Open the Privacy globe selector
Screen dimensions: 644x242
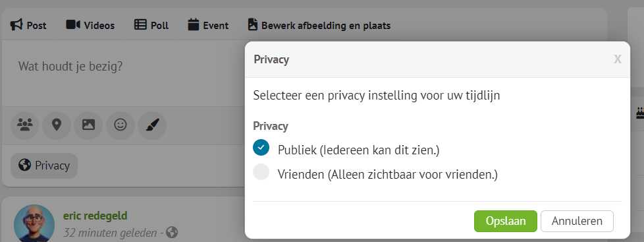[x=44, y=166]
